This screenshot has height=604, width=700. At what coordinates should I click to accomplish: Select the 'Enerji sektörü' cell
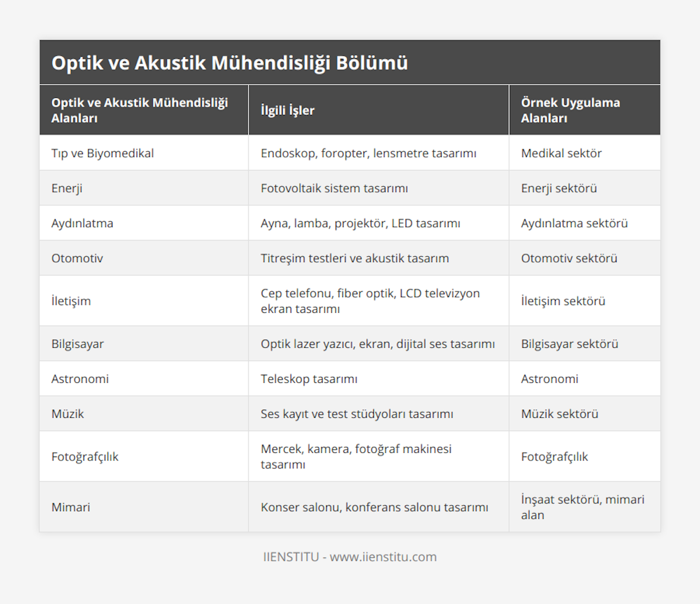559,188
